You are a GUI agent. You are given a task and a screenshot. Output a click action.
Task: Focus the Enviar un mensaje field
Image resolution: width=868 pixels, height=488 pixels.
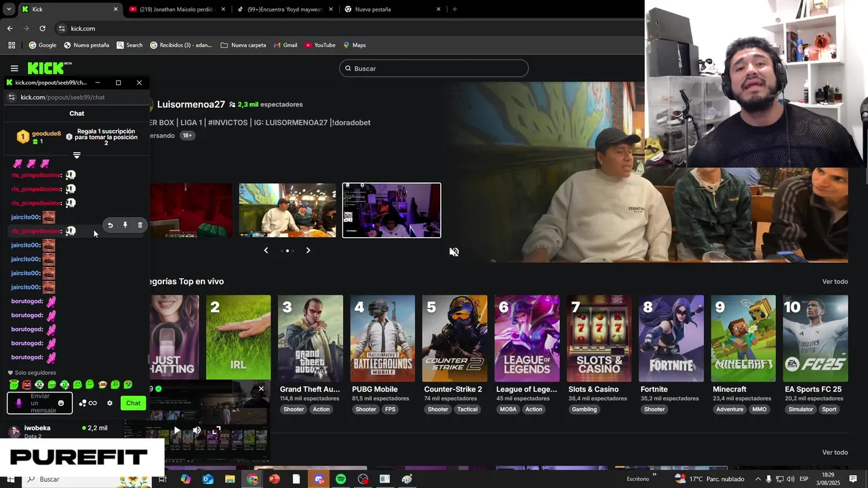[39, 403]
